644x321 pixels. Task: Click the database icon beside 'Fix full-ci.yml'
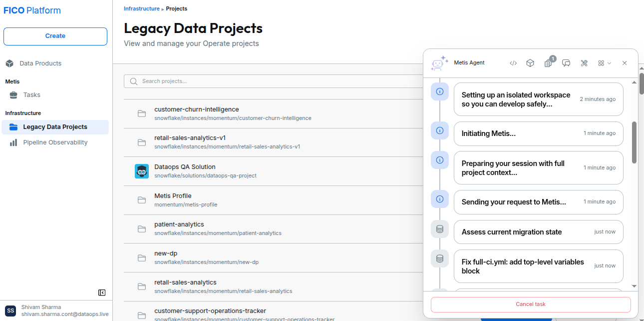(x=440, y=258)
